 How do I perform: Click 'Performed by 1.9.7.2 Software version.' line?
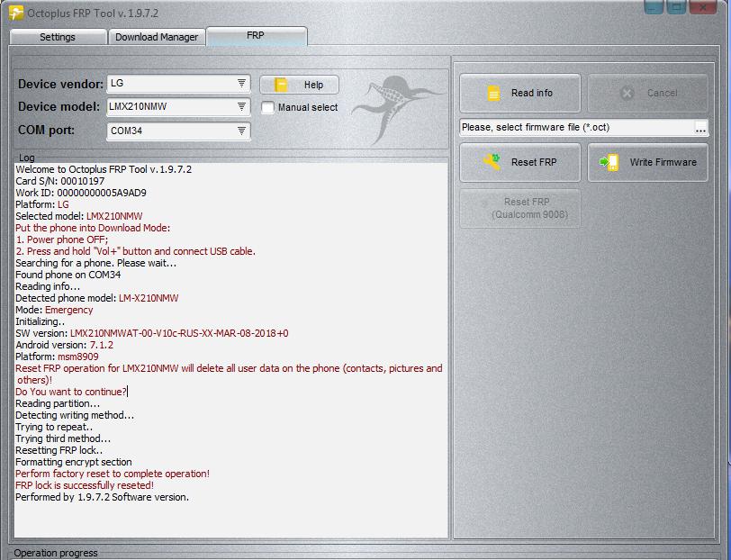[x=102, y=497]
